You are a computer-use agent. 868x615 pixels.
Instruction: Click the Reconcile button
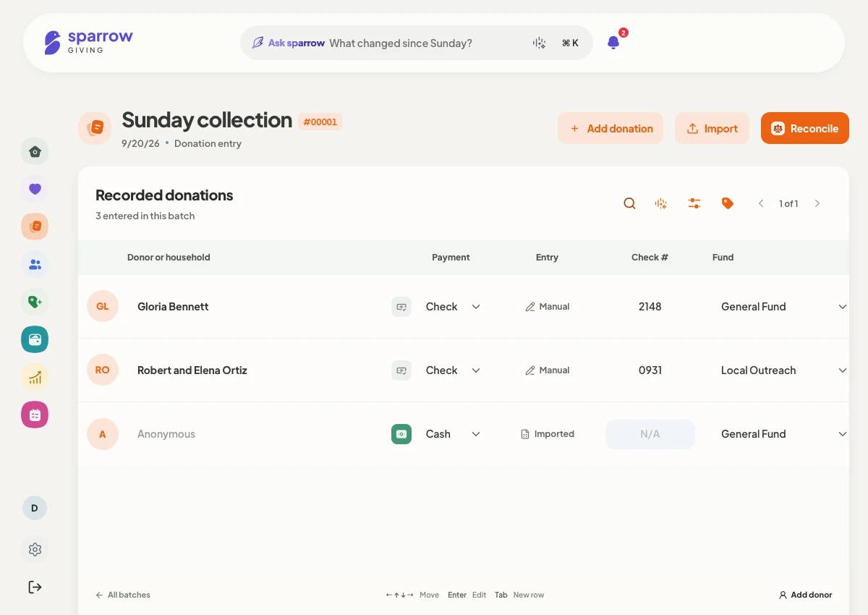pyautogui.click(x=805, y=128)
